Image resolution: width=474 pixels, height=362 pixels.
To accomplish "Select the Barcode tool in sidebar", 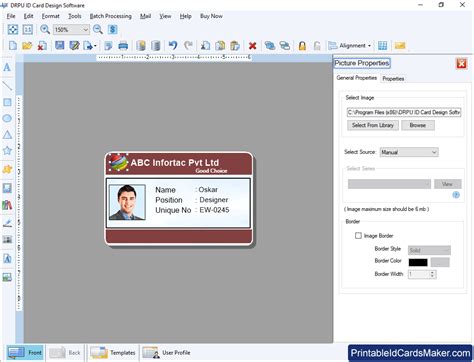I will tap(7, 239).
